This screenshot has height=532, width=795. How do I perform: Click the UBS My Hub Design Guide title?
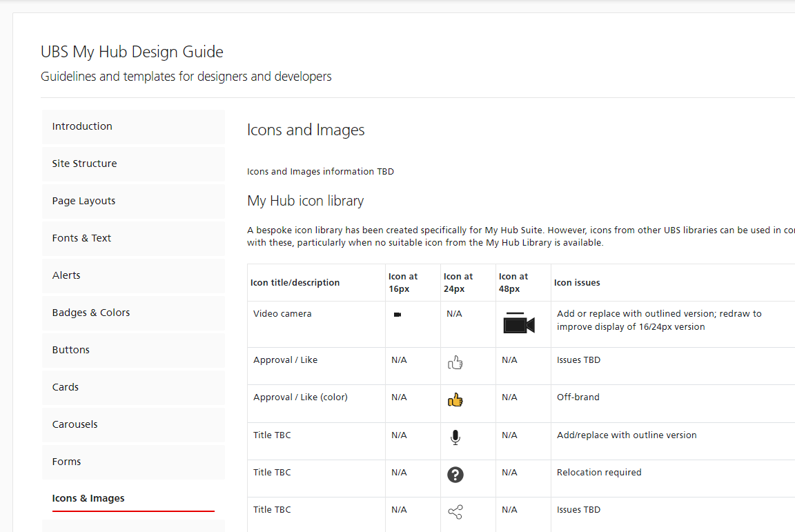(132, 52)
